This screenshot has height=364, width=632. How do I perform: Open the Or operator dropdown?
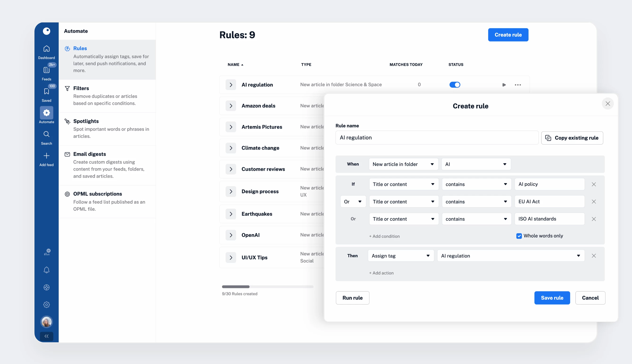coord(353,202)
